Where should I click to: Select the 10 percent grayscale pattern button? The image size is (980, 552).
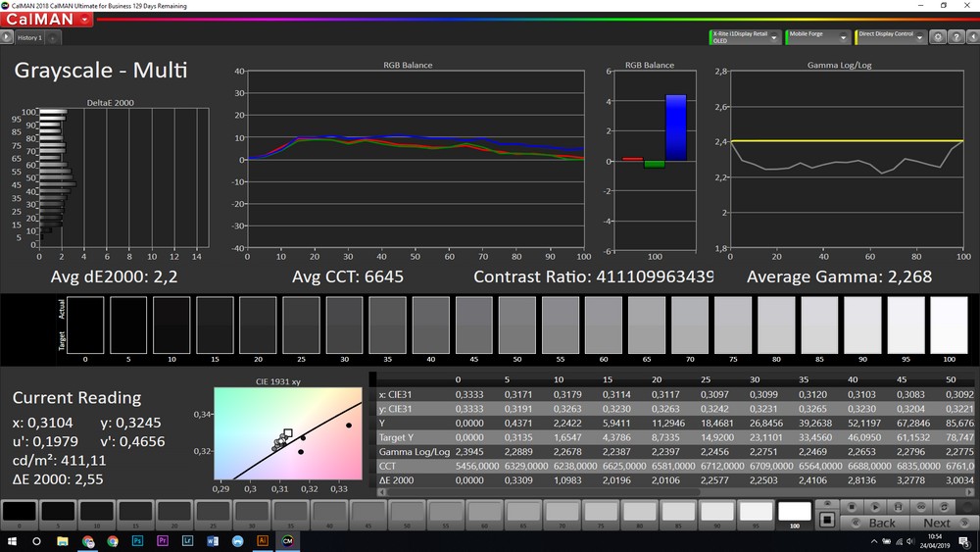tap(97, 515)
